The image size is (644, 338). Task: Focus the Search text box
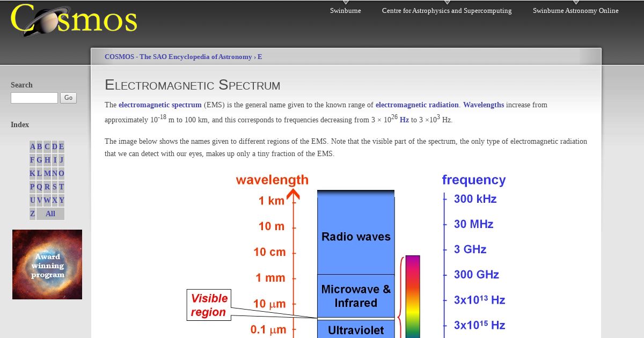34,98
